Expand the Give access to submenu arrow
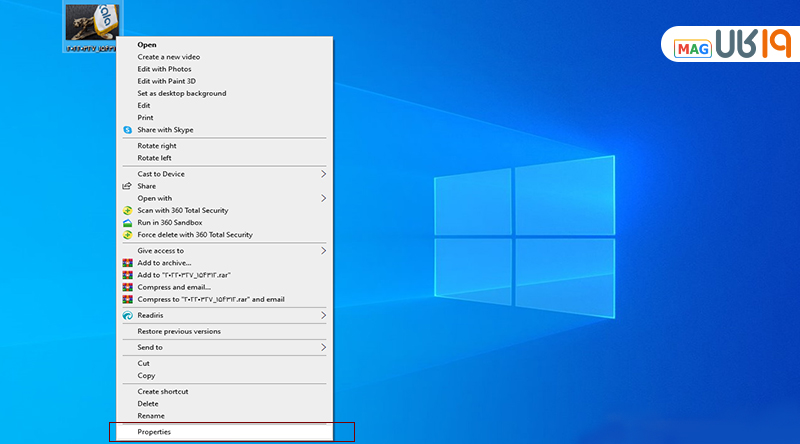The height and width of the screenshot is (444, 800). tap(323, 250)
